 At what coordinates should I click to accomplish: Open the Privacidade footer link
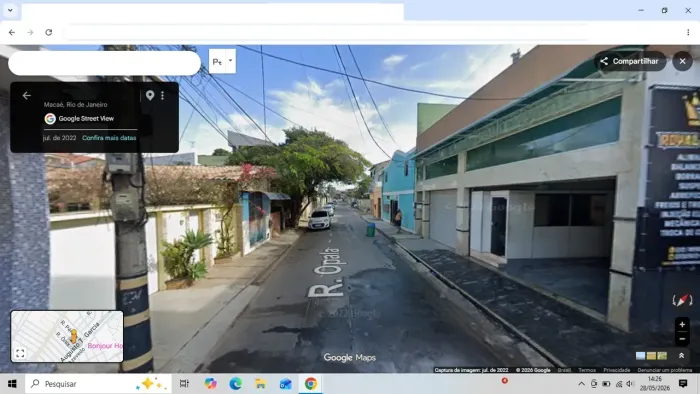[x=617, y=370]
